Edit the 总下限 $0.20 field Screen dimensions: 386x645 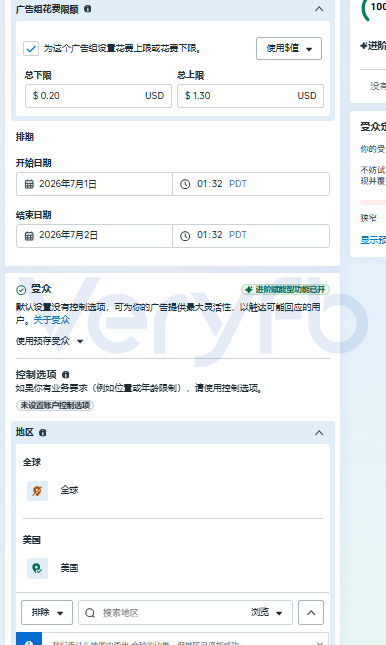pyautogui.click(x=98, y=96)
